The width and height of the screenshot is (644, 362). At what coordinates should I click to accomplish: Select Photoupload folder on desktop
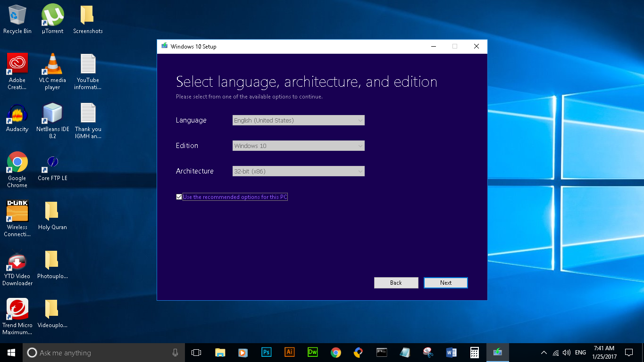(52, 265)
